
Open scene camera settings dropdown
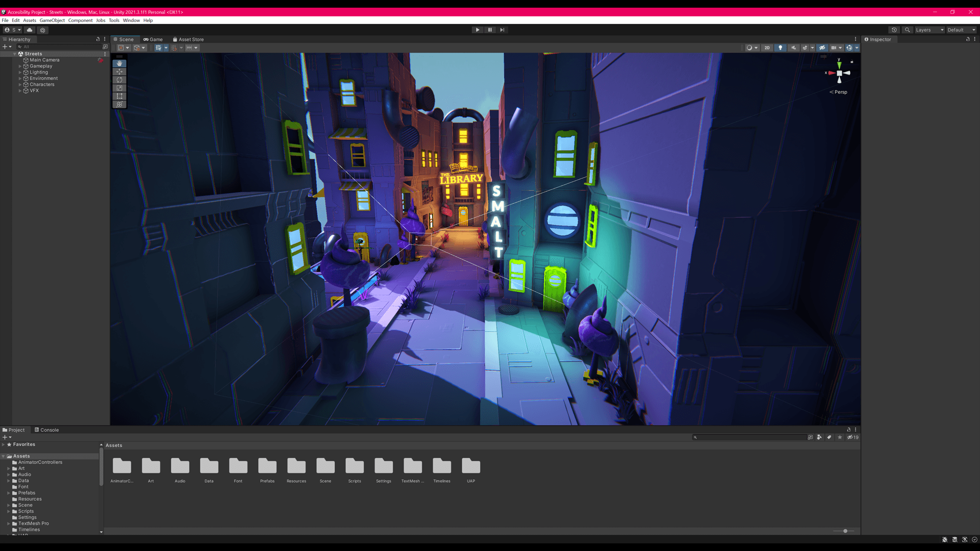[836, 48]
